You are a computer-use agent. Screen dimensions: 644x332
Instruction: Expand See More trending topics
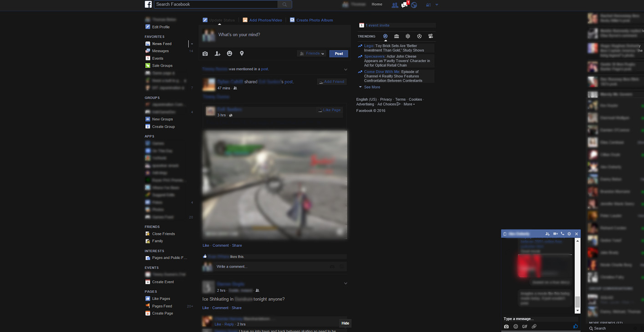[372, 87]
